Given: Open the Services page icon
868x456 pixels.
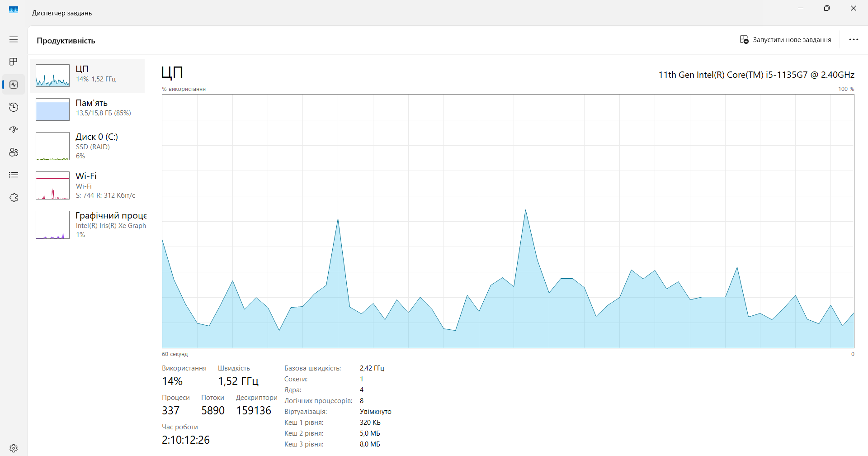Looking at the screenshot, I should pyautogui.click(x=14, y=198).
